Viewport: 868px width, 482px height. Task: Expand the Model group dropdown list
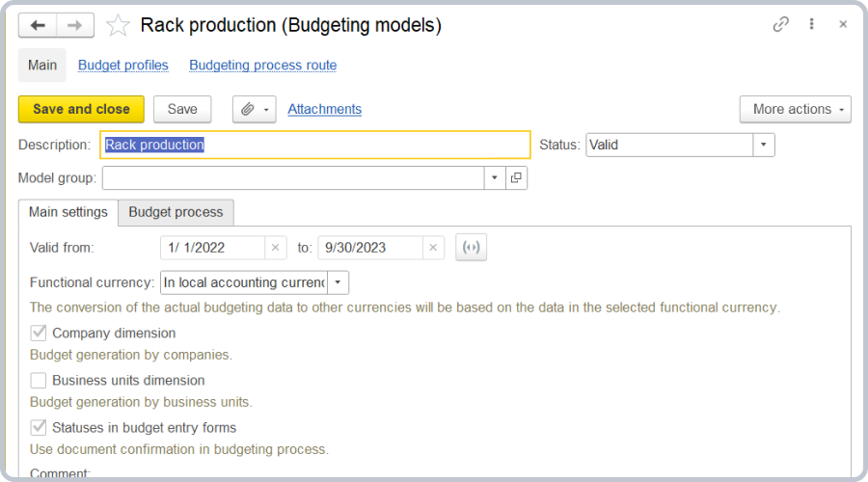[494, 178]
